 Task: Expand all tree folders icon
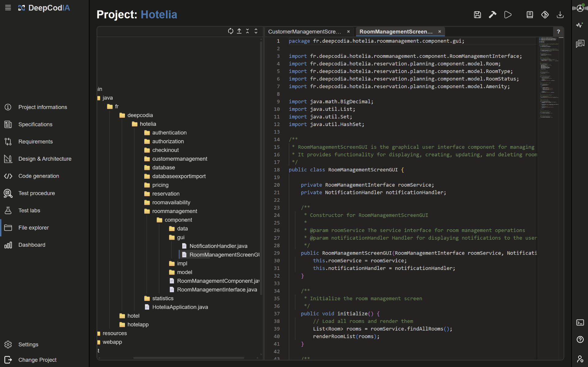(256, 31)
